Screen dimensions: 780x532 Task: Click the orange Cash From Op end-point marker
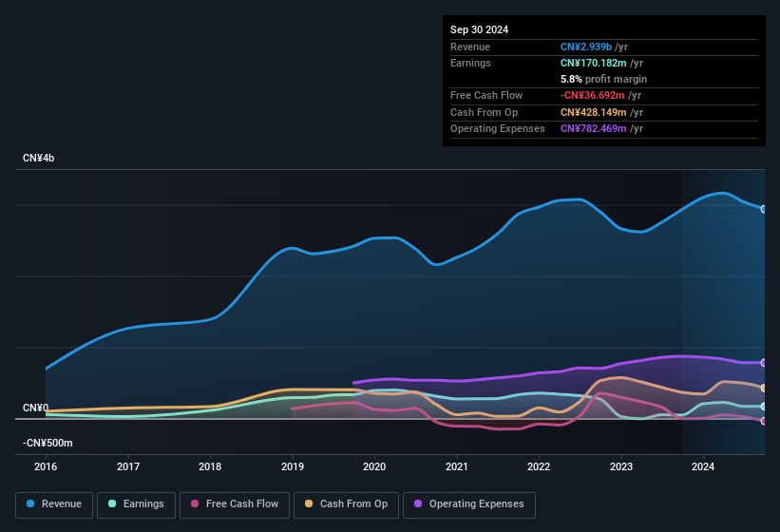764,388
